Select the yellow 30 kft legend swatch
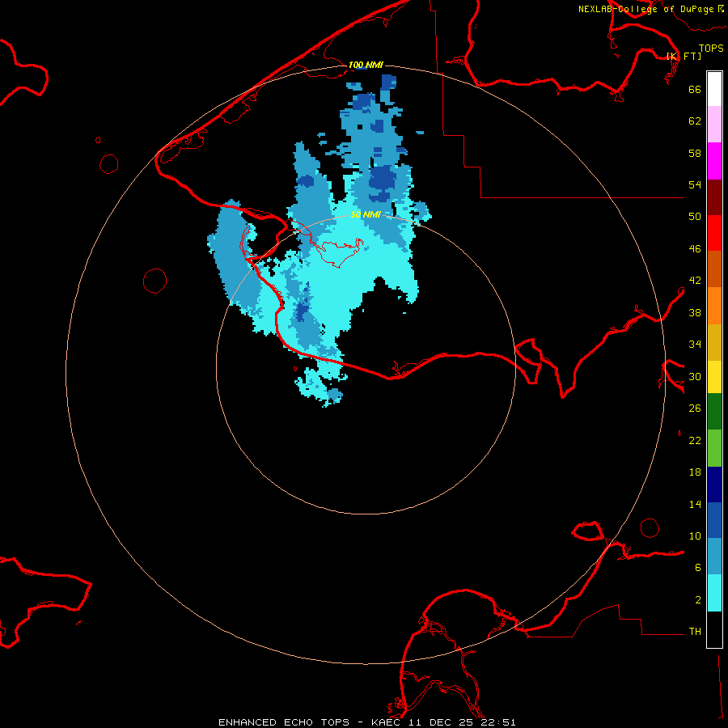Image resolution: width=728 pixels, height=728 pixels. pos(714,377)
